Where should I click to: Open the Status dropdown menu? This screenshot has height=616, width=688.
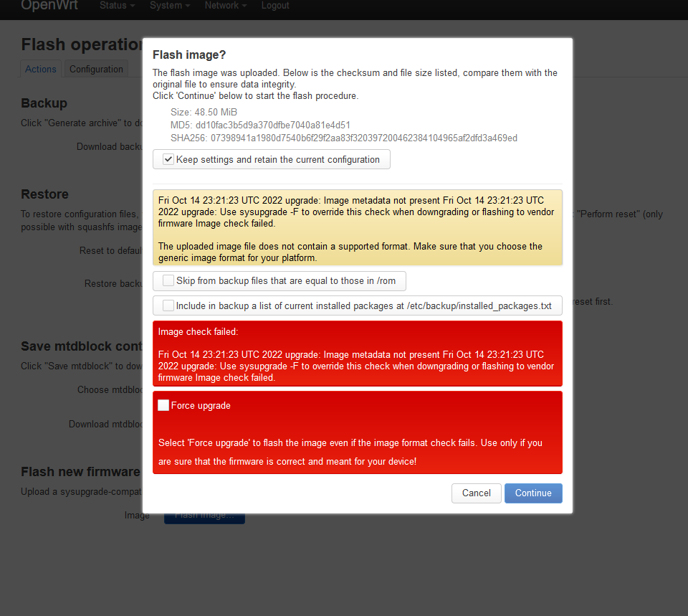(x=117, y=6)
